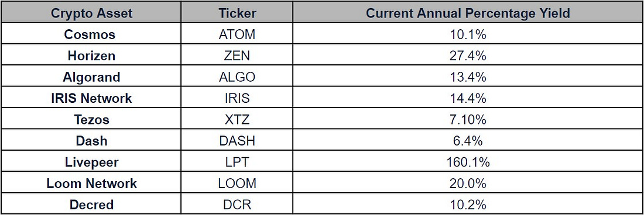This screenshot has width=644, height=215.
Task: Click the ZEN ticker cell
Action: tap(237, 56)
